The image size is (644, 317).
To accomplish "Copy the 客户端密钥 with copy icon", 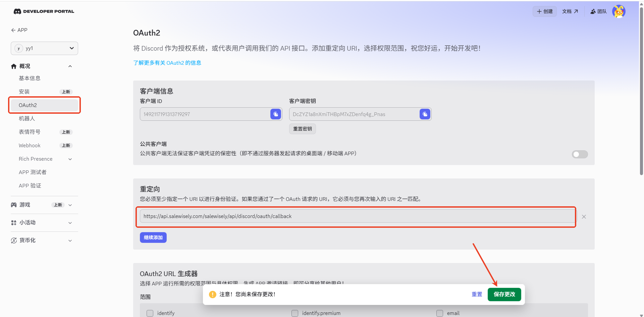I will click(425, 114).
